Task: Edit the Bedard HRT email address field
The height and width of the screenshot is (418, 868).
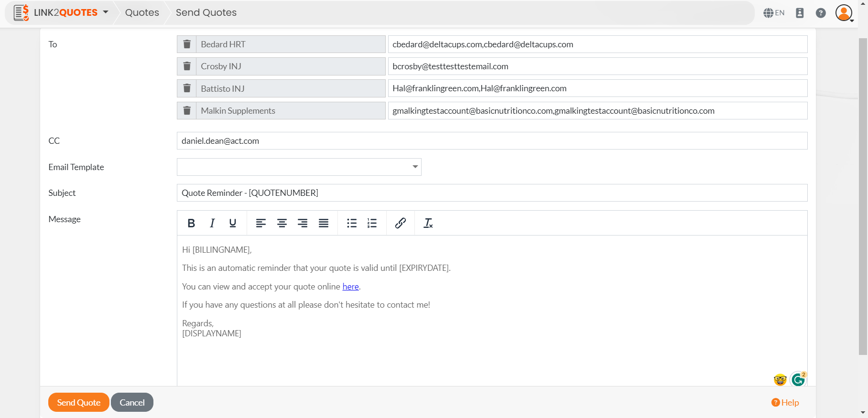Action: [x=597, y=44]
